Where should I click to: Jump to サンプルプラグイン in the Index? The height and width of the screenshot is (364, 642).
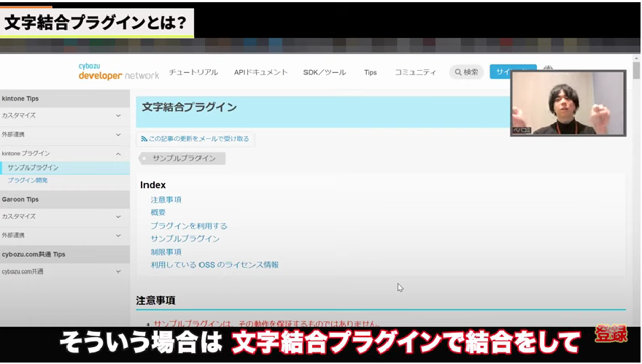[x=185, y=239]
